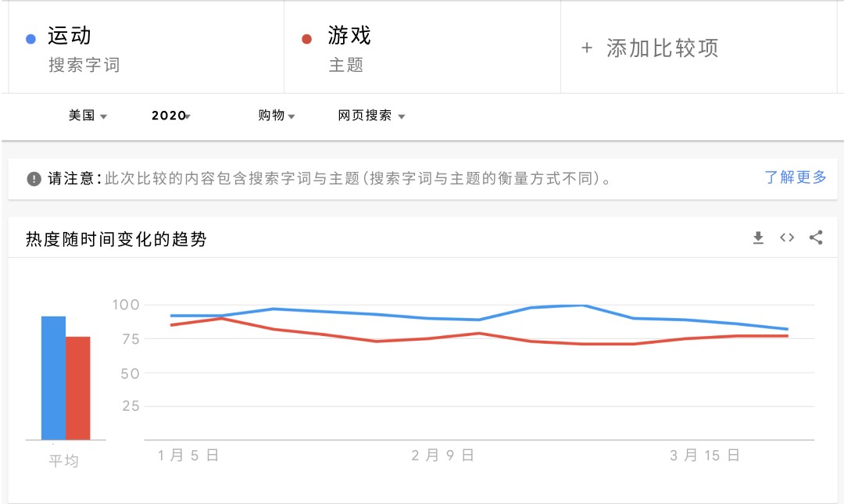Image resolution: width=844 pixels, height=504 pixels.
Task: Click the red average bar
Action: tap(78, 388)
